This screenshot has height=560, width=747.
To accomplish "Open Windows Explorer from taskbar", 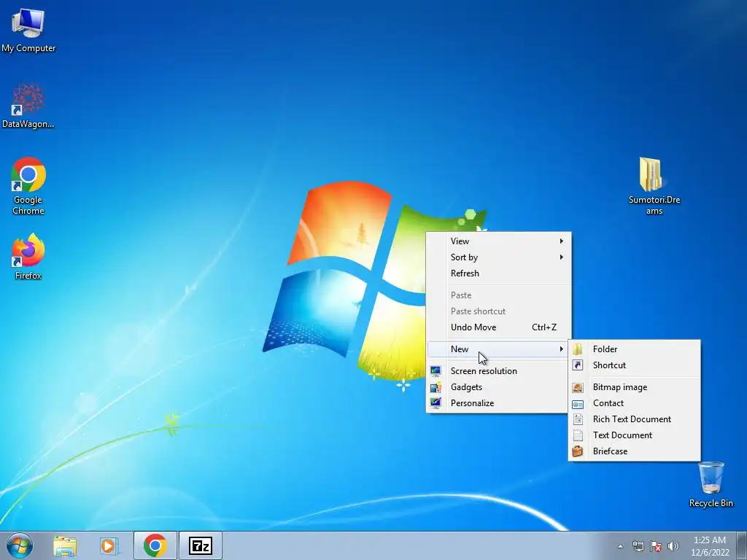I will tap(65, 545).
